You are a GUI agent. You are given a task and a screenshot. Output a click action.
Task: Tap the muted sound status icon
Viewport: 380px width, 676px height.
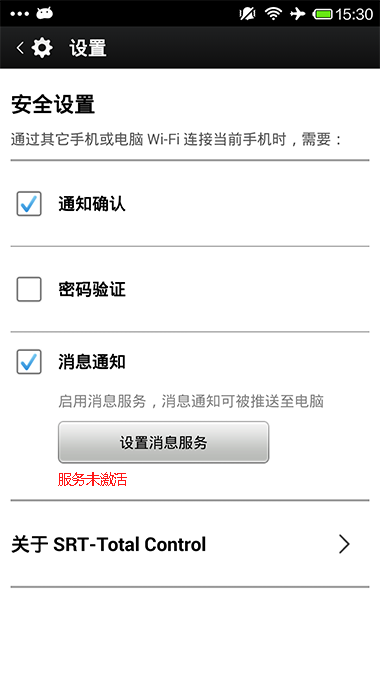tap(247, 14)
